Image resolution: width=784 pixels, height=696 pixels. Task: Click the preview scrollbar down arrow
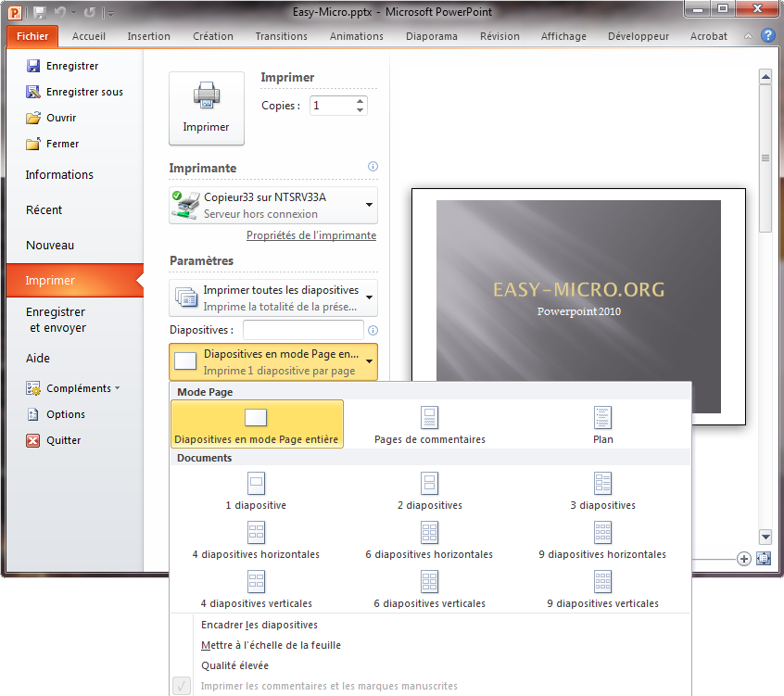click(765, 537)
